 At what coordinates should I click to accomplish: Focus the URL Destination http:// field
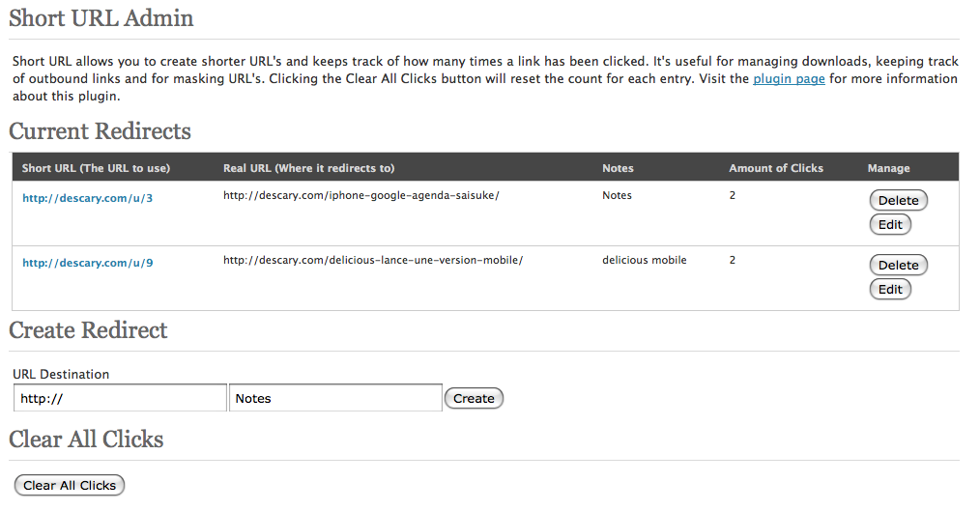[120, 398]
